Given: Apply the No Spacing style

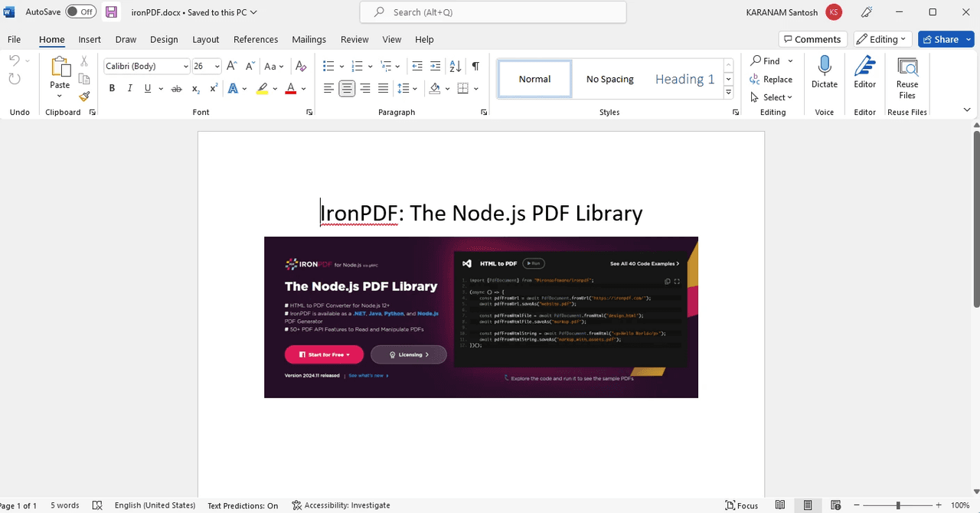Looking at the screenshot, I should click(610, 79).
